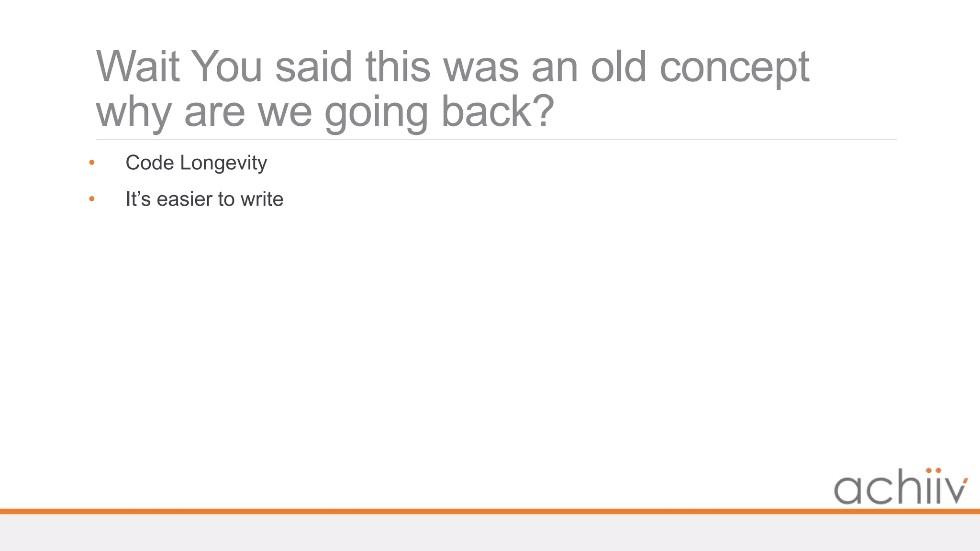Click the word concept in the title
The height and width of the screenshot is (551, 980).
pyautogui.click(x=734, y=67)
